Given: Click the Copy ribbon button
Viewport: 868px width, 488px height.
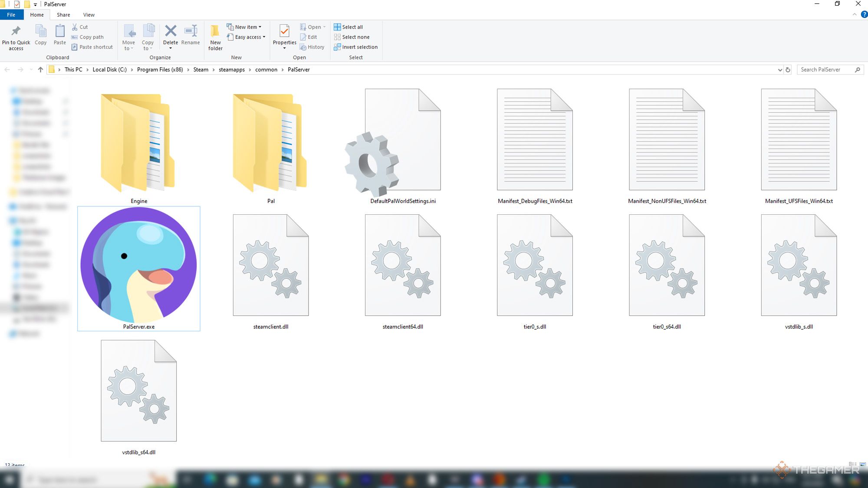Looking at the screenshot, I should (40, 35).
